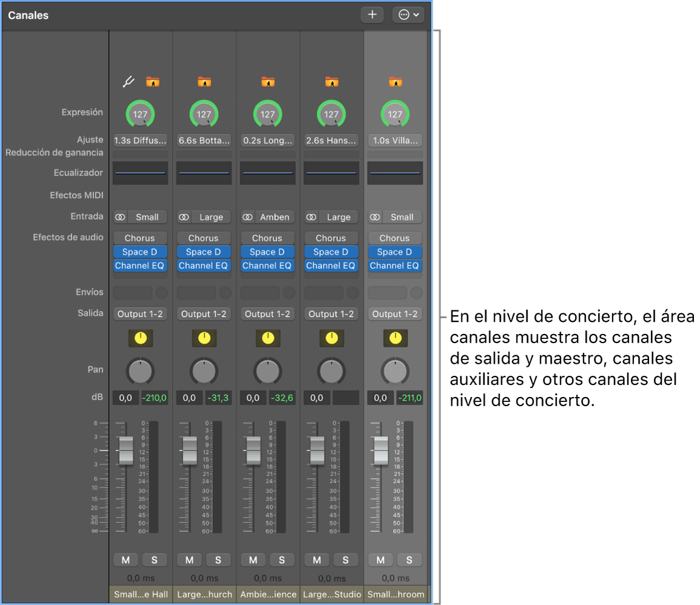This screenshot has height=605, width=700.
Task: Solo the Small...e Hall channel strip
Action: (x=155, y=560)
